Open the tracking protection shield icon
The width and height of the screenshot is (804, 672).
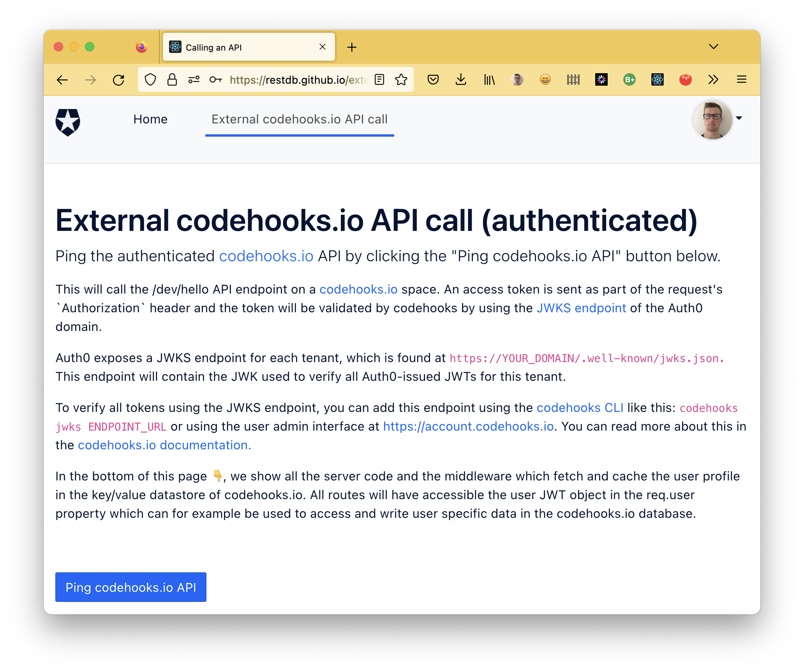coord(150,80)
